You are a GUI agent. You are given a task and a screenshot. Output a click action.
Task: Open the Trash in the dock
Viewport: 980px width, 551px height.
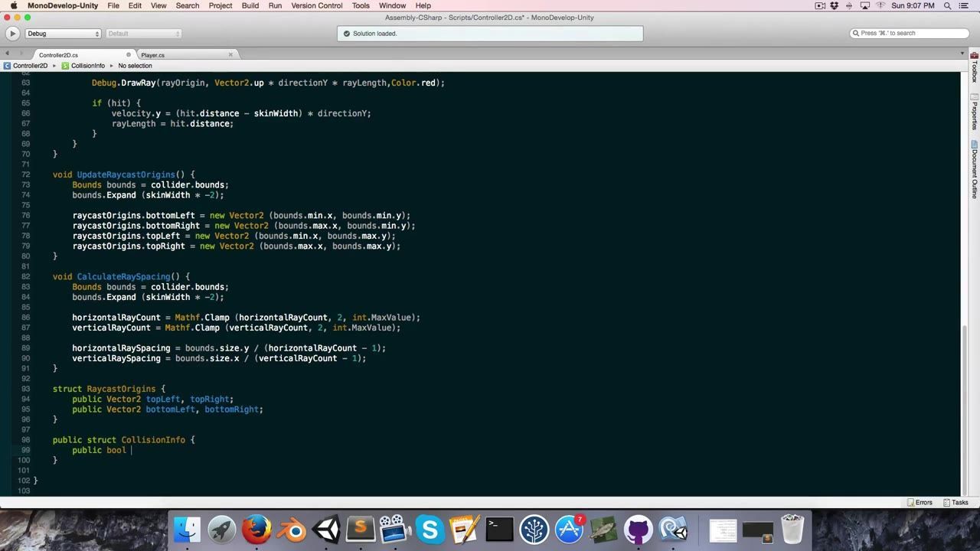792,530
